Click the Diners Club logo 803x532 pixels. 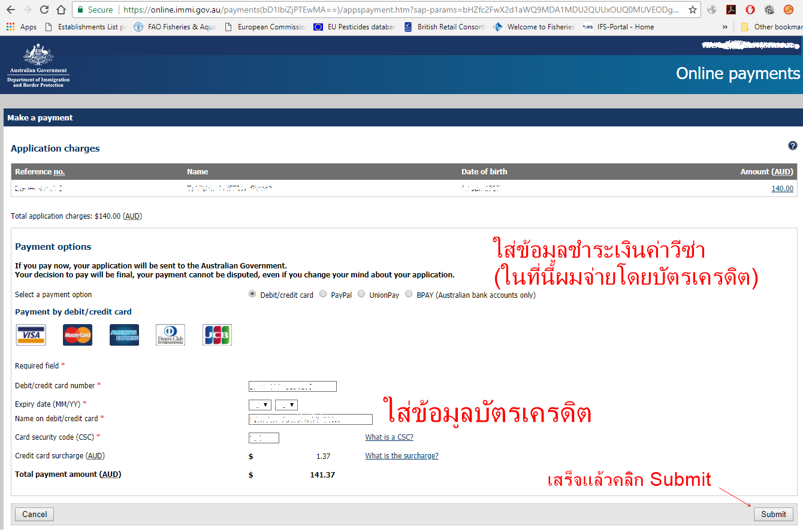click(x=170, y=335)
